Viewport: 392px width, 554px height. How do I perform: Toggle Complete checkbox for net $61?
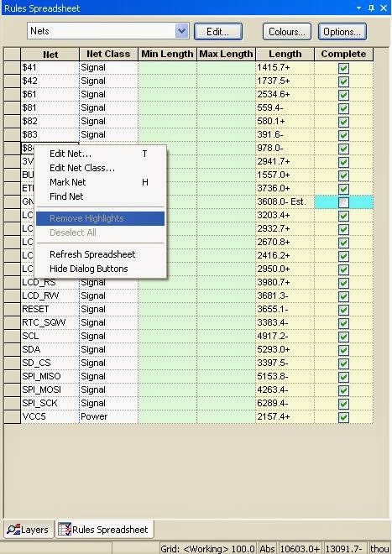343,95
